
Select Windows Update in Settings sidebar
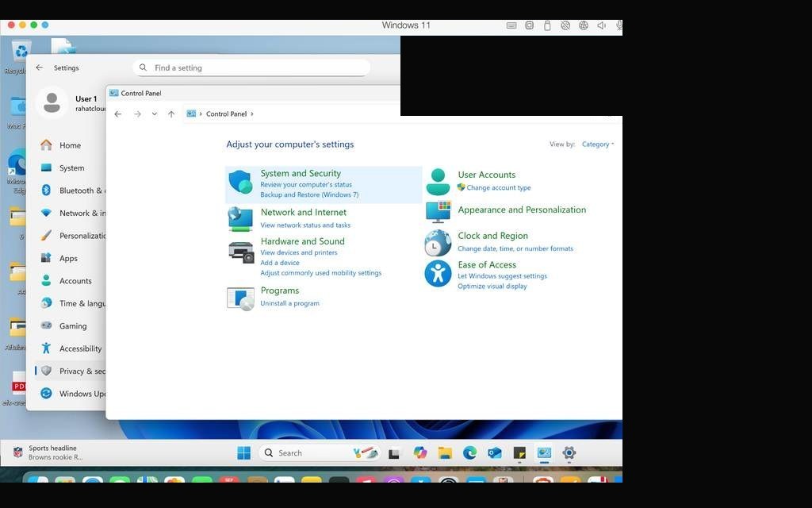point(70,394)
